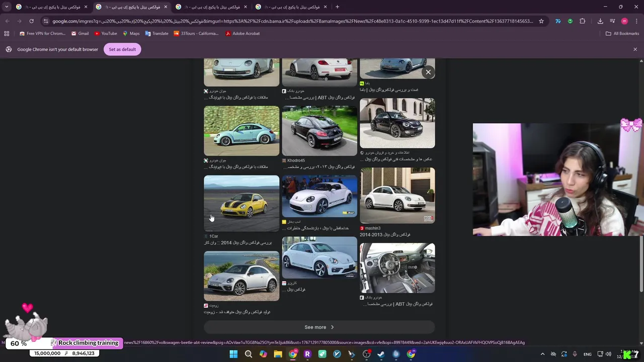The image size is (644, 362).
Task: Open Free VPN for Chrome bookmark
Action: coord(42,33)
